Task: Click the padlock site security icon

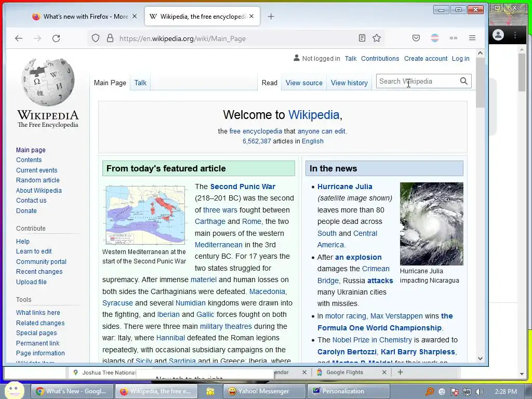Action: 110,38
